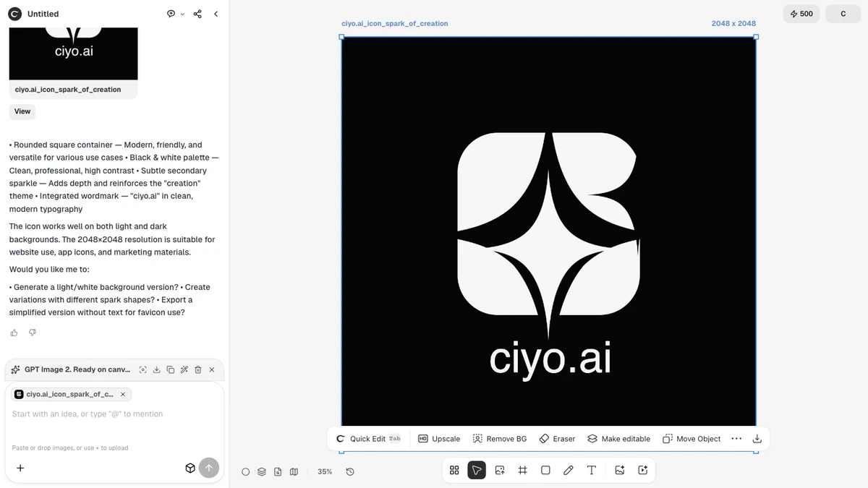Click the magic wand icon in the GPT Image bar
This screenshot has width=868, height=488.
[184, 369]
